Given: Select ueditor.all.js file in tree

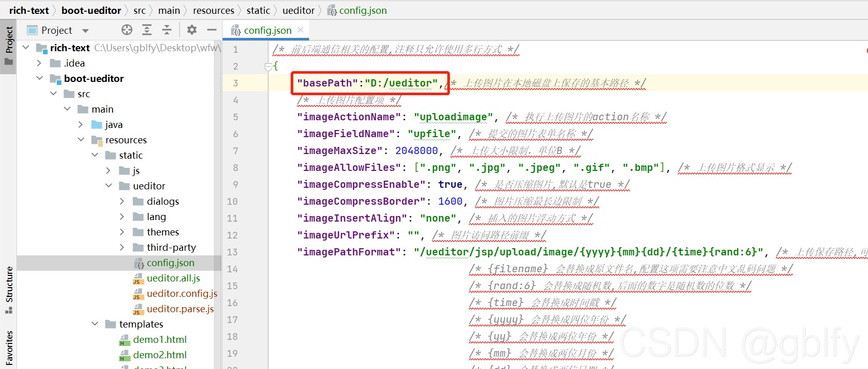Looking at the screenshot, I should 173,278.
